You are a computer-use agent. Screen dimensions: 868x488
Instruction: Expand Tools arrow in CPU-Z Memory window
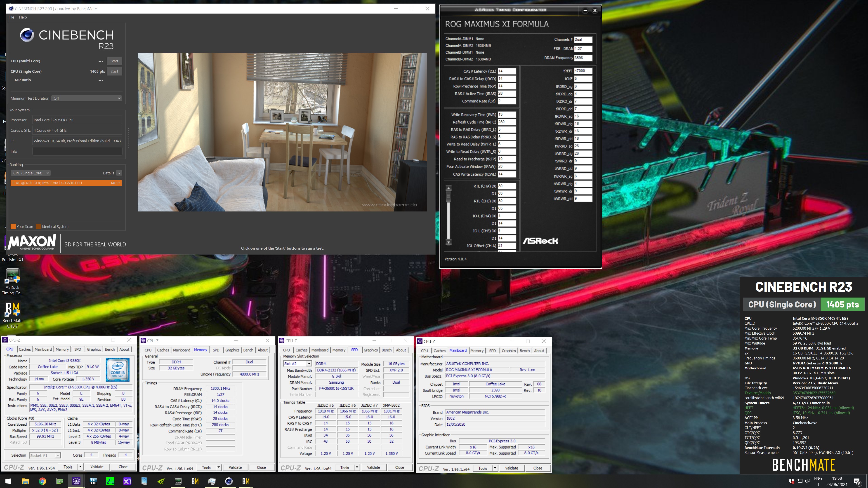[219, 467]
